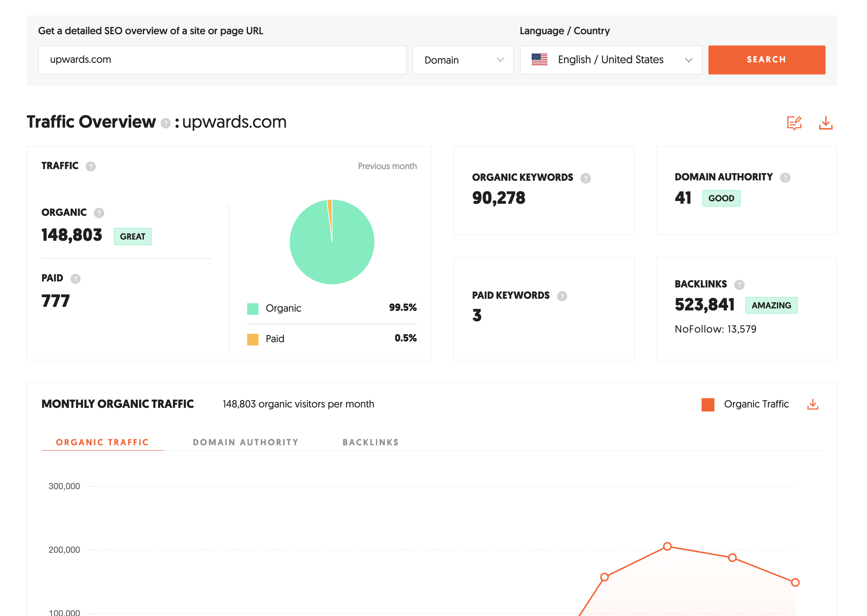Click the 148,803 organic traffic number

coord(72,235)
